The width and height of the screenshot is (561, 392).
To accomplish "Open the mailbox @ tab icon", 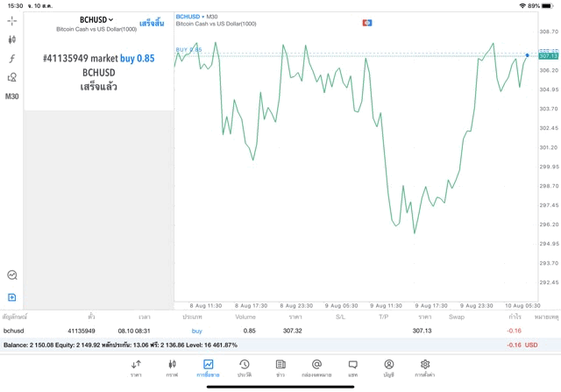I will click(x=316, y=367).
